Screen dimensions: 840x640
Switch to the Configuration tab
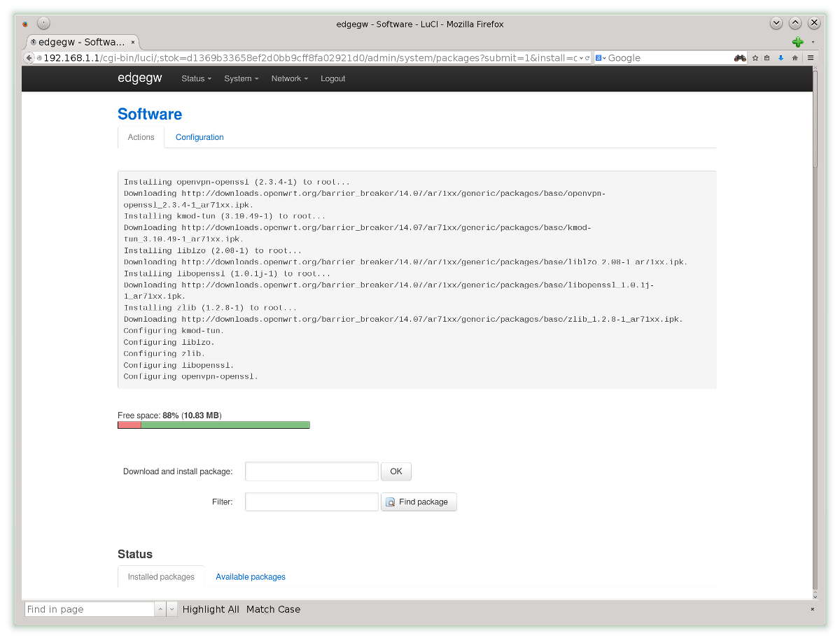199,137
